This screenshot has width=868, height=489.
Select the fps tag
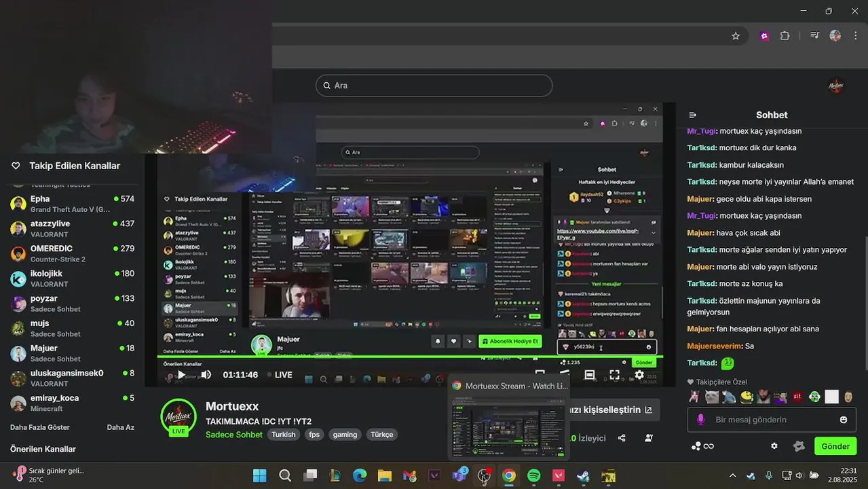(314, 435)
